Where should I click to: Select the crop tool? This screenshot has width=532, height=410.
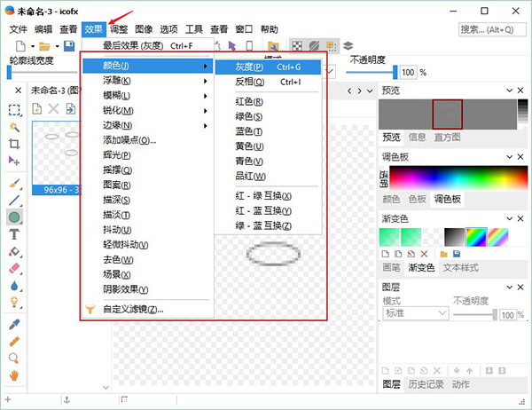click(14, 144)
